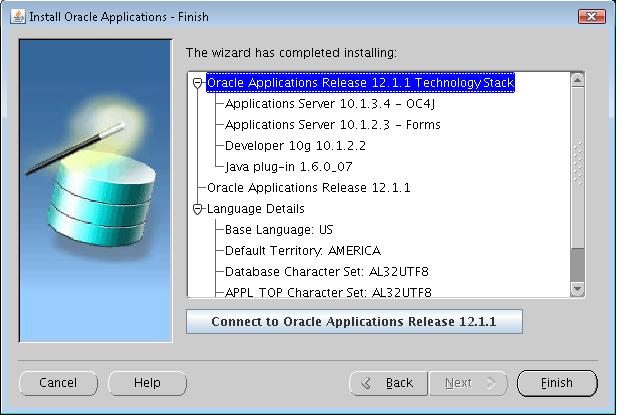Image resolution: width=640 pixels, height=415 pixels.
Task: Select the Oracle Applications Release 12.1.1 node
Action: [x=308, y=188]
